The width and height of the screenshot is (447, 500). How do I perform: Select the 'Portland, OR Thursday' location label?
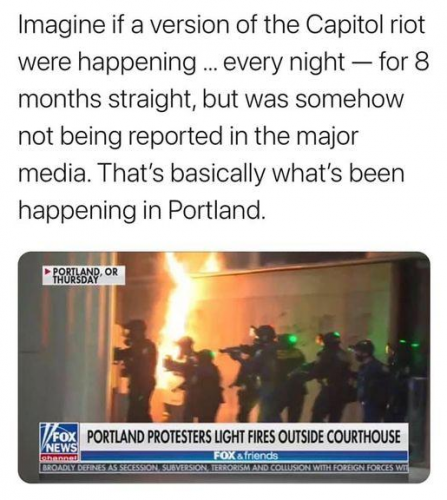point(84,275)
